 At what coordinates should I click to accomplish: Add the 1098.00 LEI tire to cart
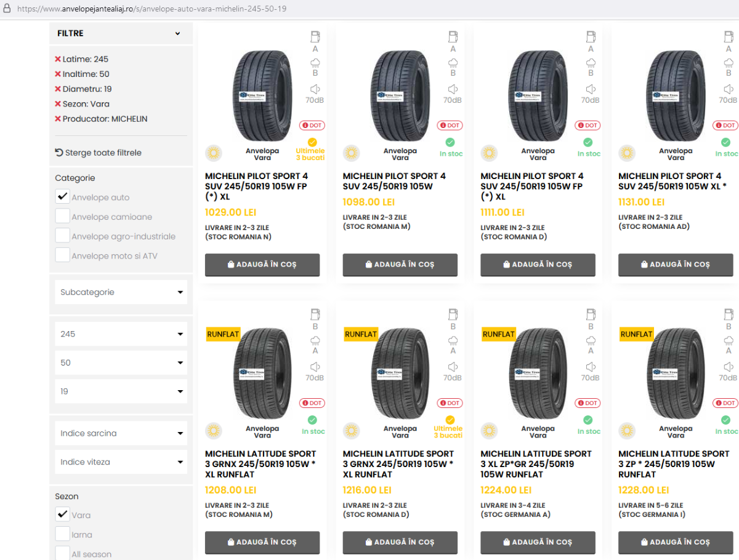pos(400,265)
